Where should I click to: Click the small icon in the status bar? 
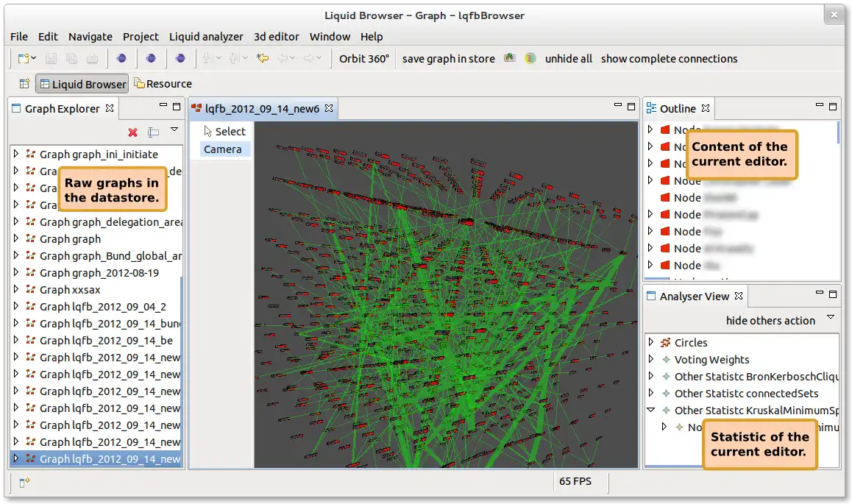(x=24, y=482)
